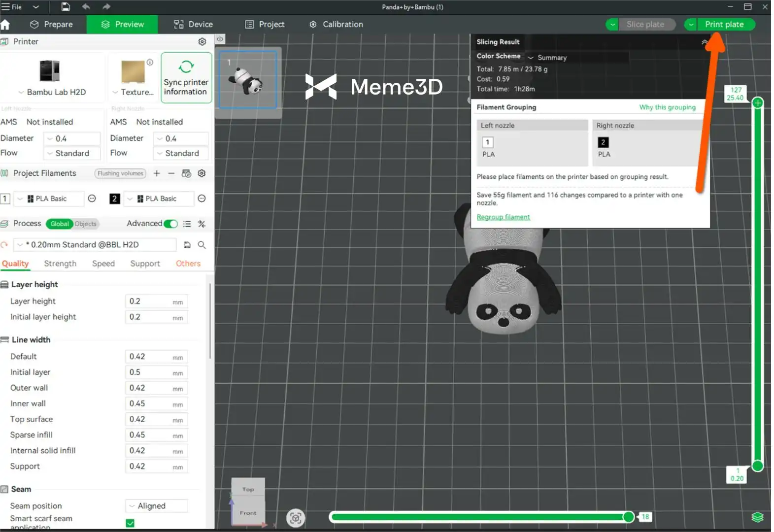774x532 pixels.
Task: Click the Save icon in title bar
Action: coord(66,7)
